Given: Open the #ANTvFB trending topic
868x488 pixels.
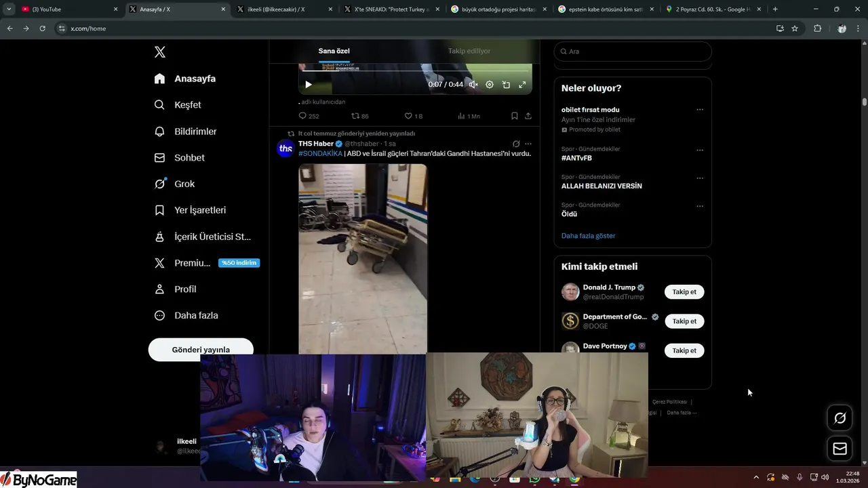Looking at the screenshot, I should (x=576, y=158).
